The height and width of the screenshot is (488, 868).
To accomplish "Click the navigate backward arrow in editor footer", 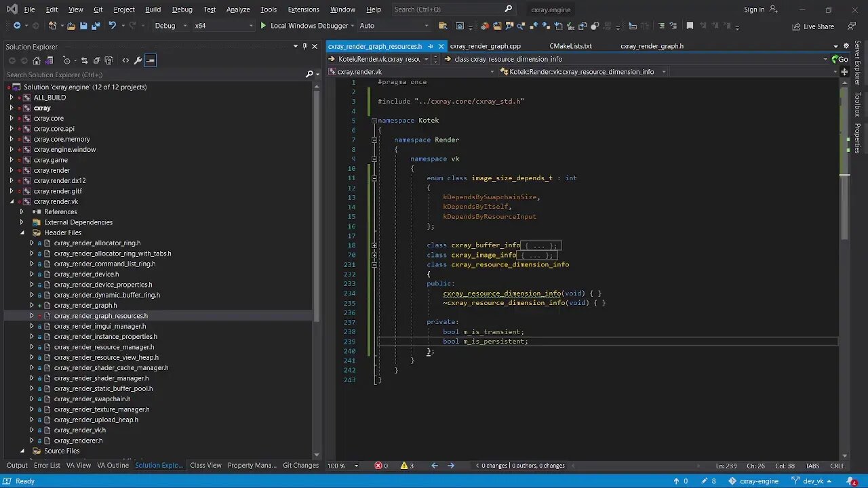I will tap(435, 466).
